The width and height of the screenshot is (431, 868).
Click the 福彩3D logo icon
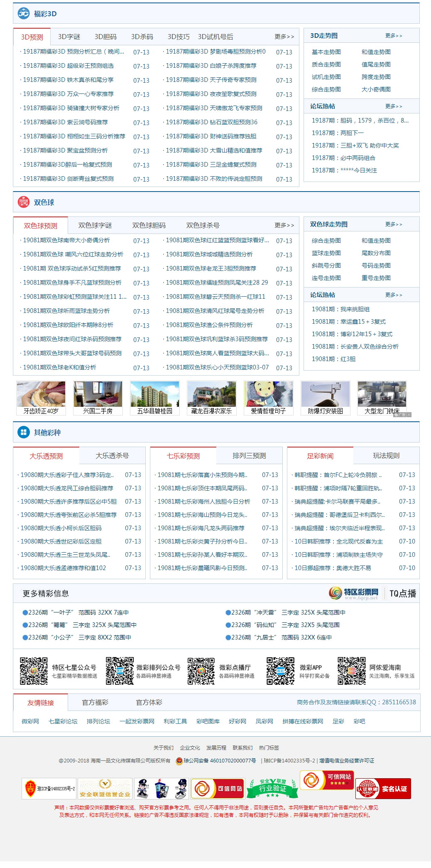tap(24, 13)
